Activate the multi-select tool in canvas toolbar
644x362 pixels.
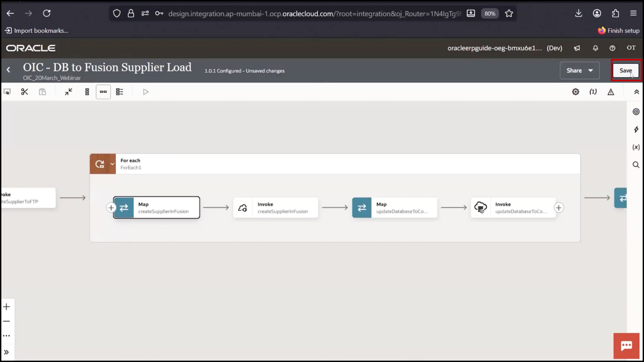coord(7,92)
